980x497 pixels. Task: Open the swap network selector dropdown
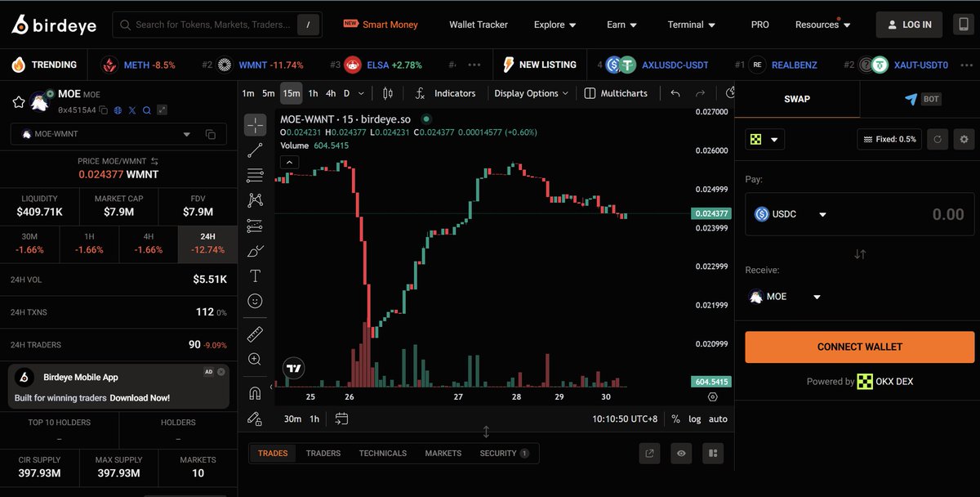[765, 139]
